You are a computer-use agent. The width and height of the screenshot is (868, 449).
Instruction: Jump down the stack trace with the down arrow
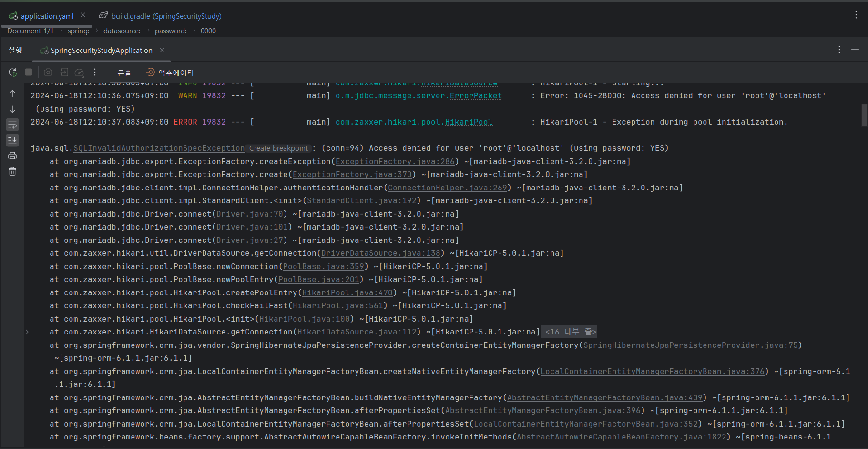(x=12, y=109)
